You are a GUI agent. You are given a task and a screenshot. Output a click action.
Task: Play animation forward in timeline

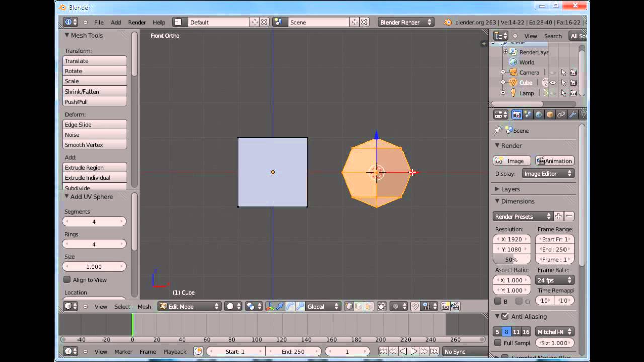tap(414, 352)
